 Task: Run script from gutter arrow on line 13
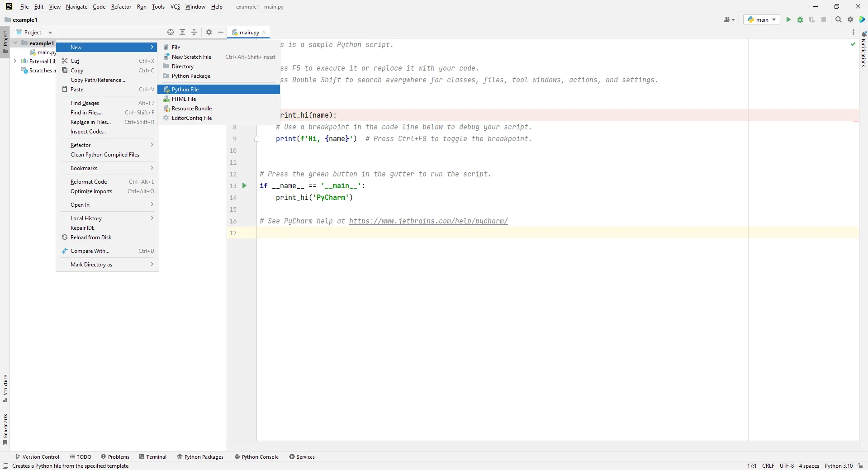point(244,185)
